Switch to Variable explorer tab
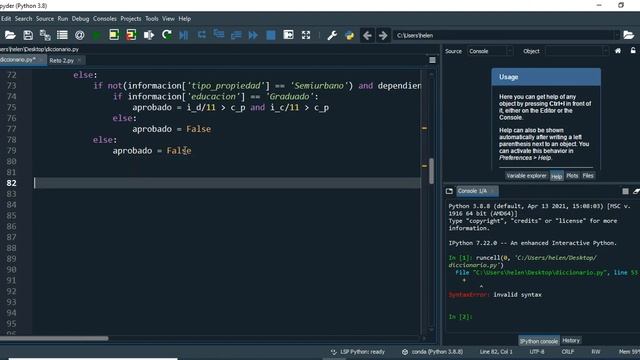 tap(526, 176)
